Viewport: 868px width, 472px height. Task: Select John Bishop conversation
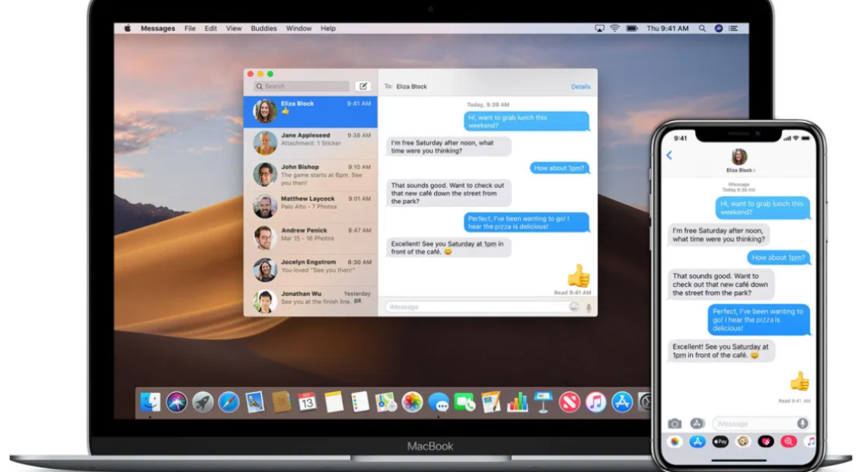tap(311, 175)
